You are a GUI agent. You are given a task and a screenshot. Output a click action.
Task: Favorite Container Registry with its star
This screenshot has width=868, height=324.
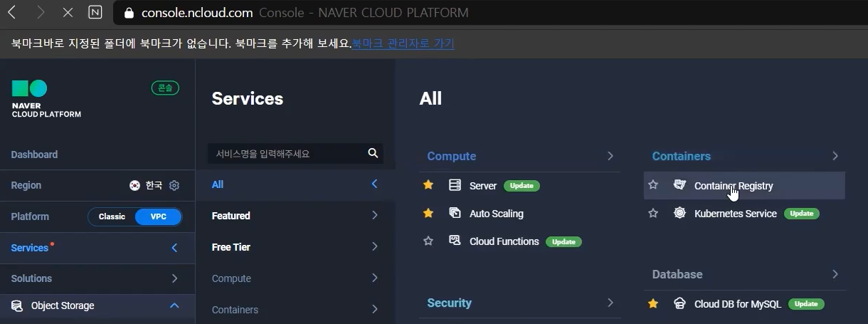pyautogui.click(x=653, y=185)
